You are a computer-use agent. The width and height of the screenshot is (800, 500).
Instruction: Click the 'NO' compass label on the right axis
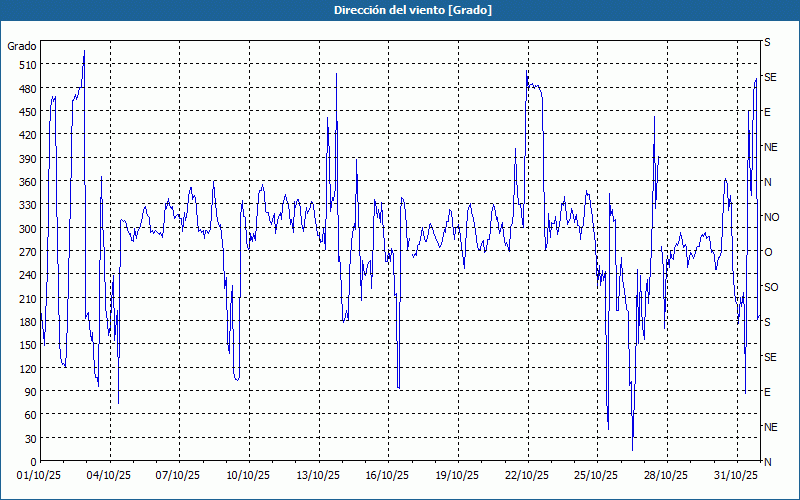[x=771, y=217]
